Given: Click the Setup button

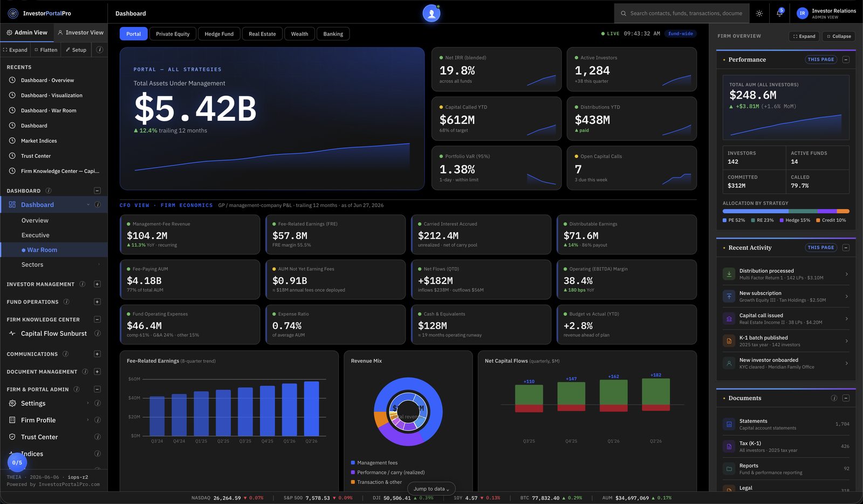Looking at the screenshot, I should 76,50.
